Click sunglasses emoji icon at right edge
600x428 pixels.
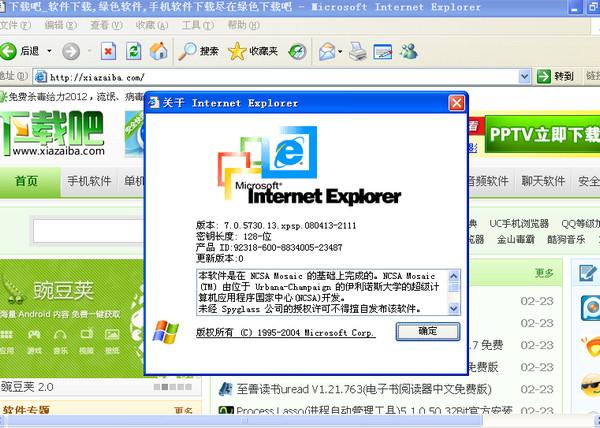click(590, 386)
